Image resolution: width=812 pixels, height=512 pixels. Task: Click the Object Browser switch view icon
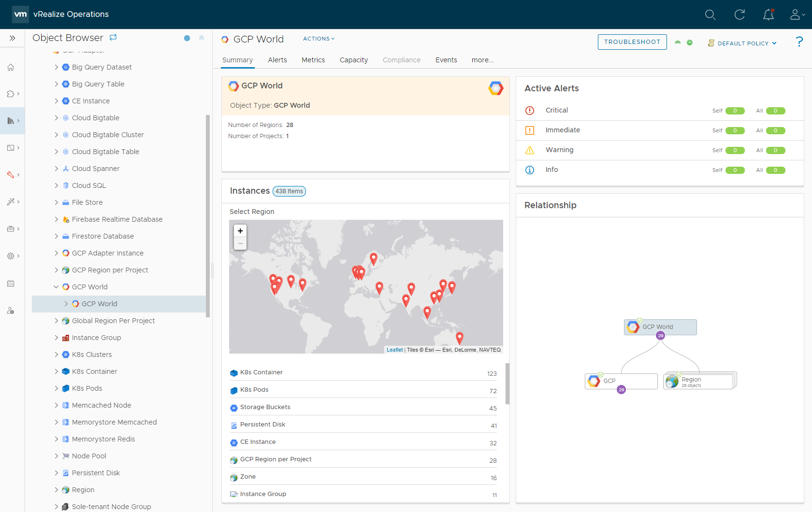(113, 38)
